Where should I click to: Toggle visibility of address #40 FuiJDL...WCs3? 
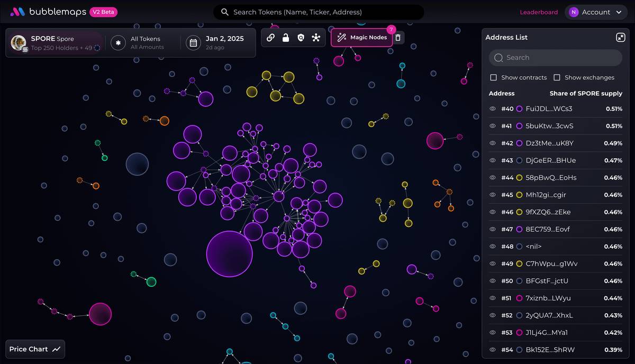[493, 109]
